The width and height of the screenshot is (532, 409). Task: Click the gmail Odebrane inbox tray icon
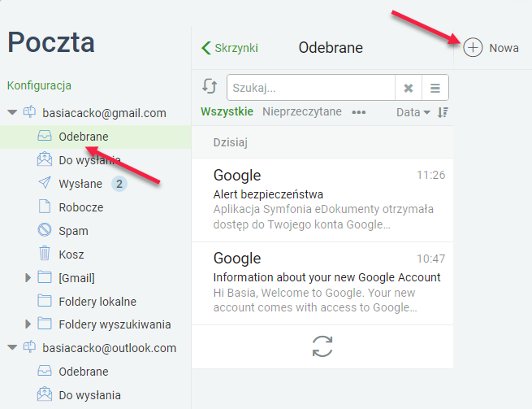coord(45,136)
